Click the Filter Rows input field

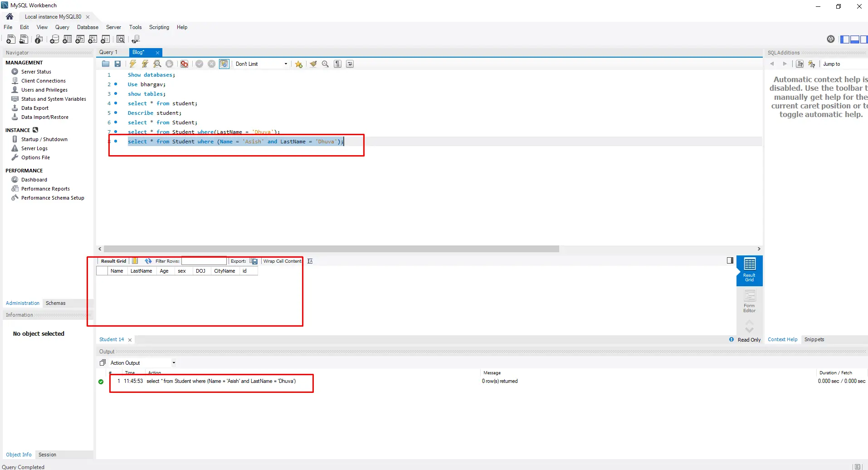pyautogui.click(x=204, y=261)
